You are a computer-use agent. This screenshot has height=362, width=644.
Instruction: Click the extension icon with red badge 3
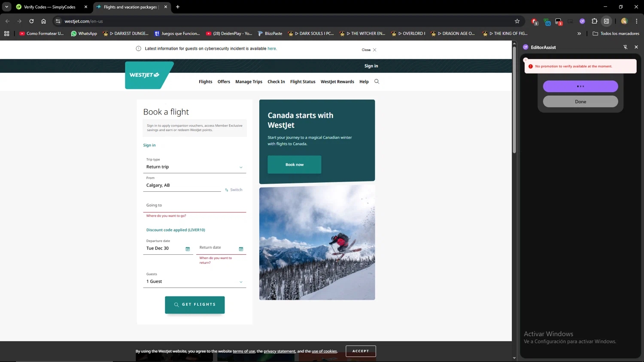click(559, 21)
